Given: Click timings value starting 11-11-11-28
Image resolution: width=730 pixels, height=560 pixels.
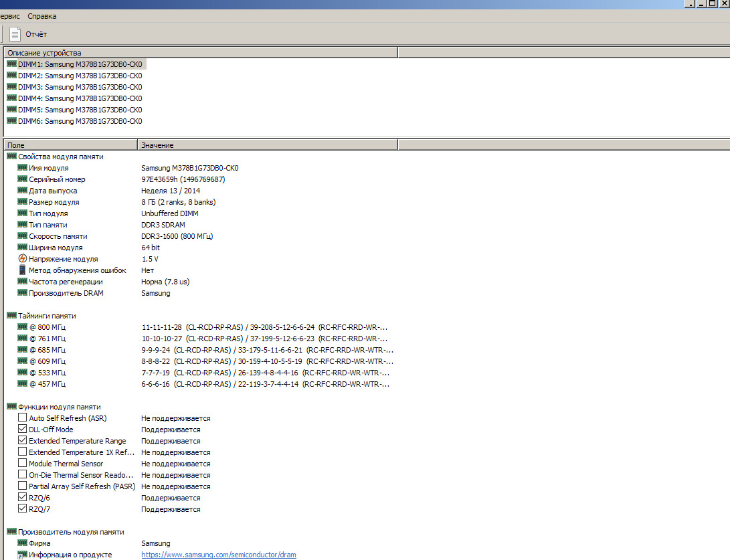Looking at the screenshot, I should click(x=264, y=327).
